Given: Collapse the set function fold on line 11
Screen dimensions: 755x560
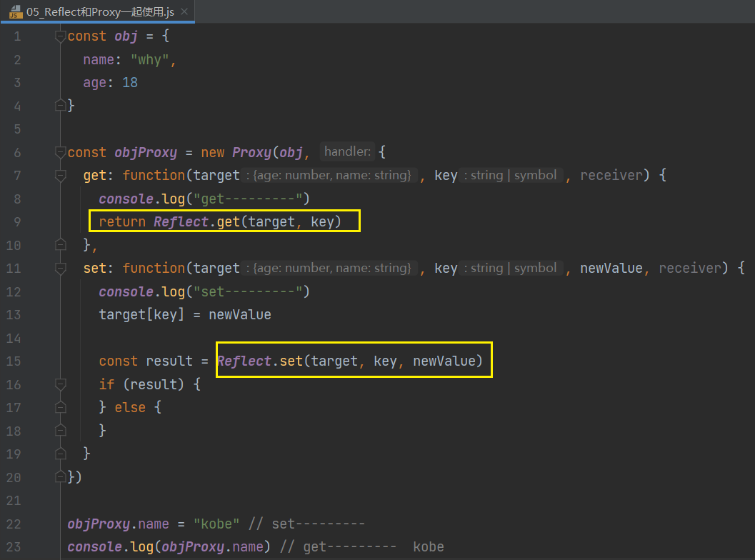Looking at the screenshot, I should tap(60, 268).
